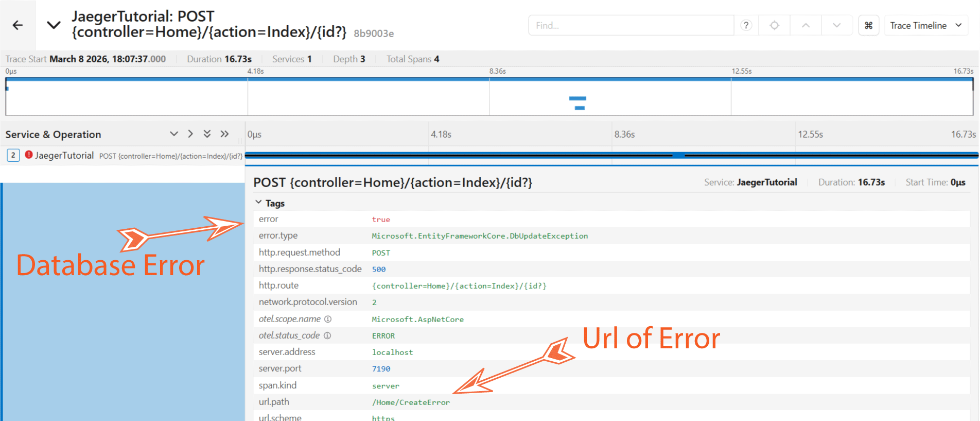Open the search help question icon
This screenshot has width=980, height=421.
pos(746,25)
